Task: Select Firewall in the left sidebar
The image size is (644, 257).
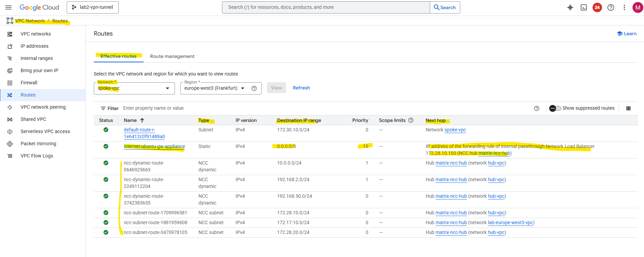Action: [29, 83]
